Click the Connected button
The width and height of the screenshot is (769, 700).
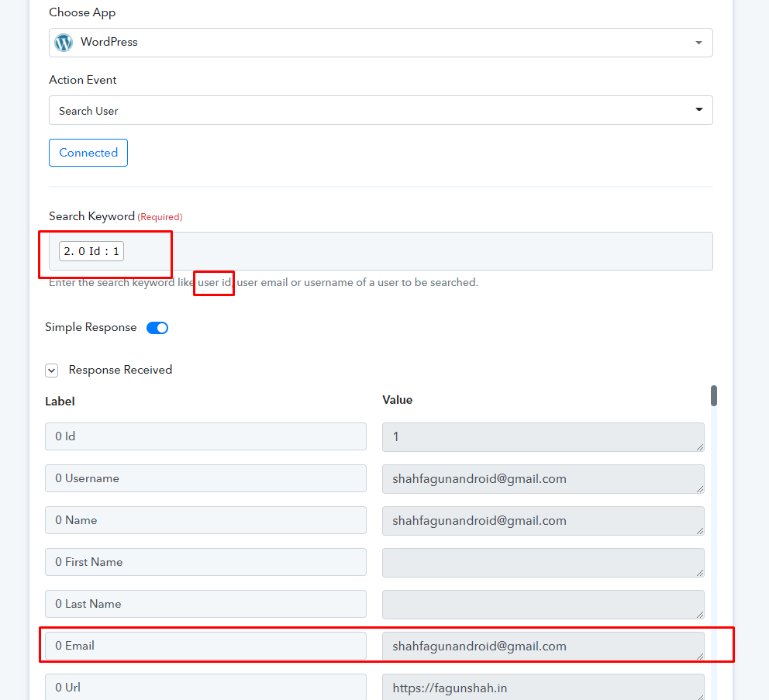tap(88, 153)
